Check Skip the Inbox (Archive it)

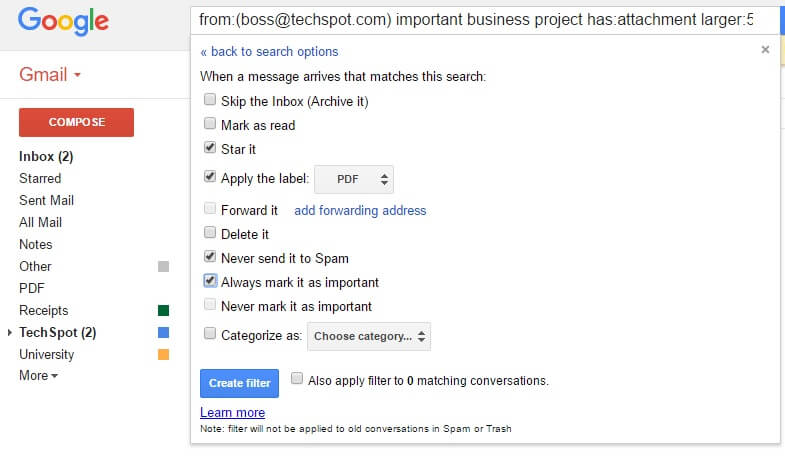coord(210,99)
